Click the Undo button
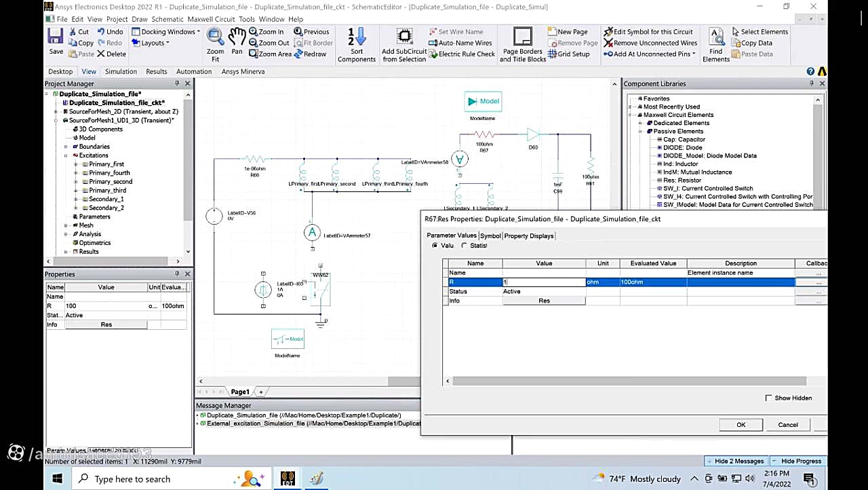Viewport: 868px width, 490px height. tap(110, 32)
